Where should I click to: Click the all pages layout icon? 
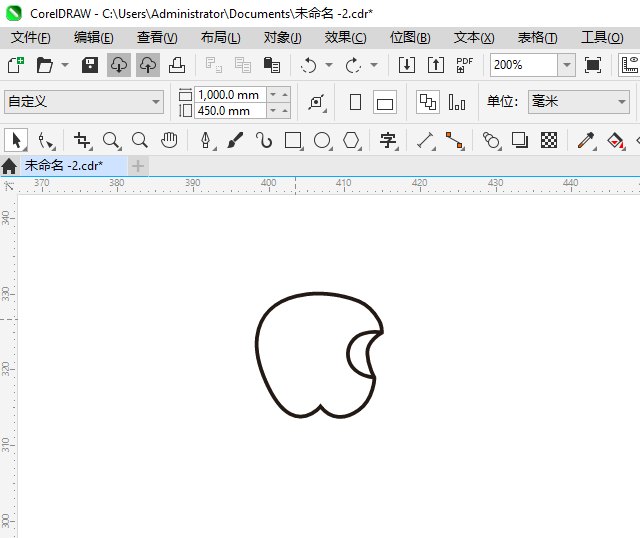coord(428,102)
